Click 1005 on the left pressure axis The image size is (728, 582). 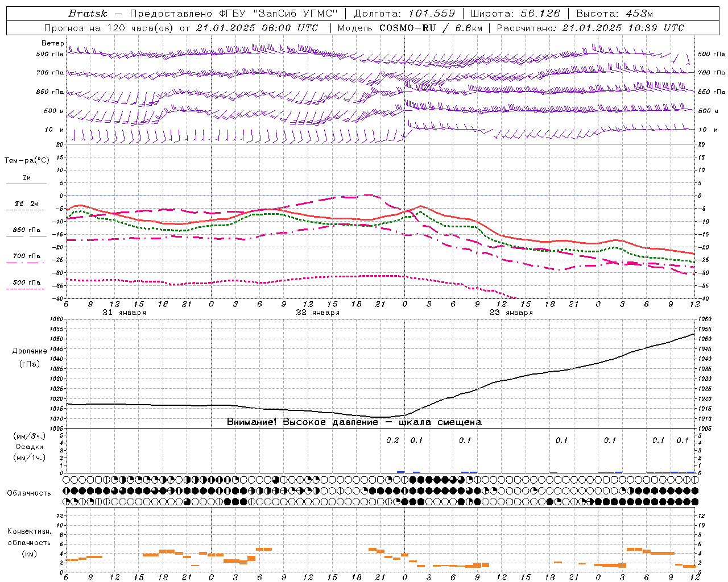coord(57,429)
